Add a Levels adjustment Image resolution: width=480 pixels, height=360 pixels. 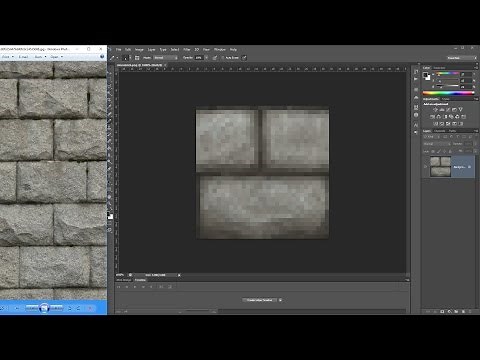coord(442,109)
